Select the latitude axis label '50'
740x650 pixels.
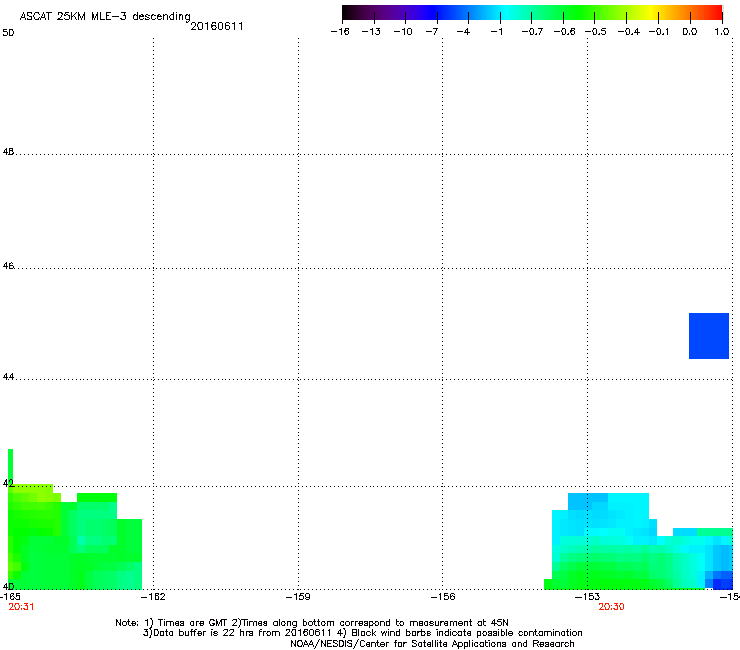(8, 33)
